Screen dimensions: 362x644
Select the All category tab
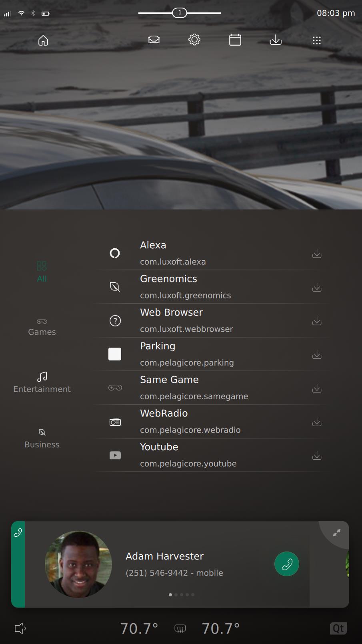tap(42, 272)
